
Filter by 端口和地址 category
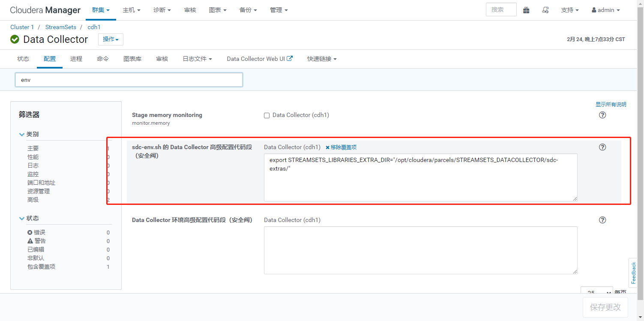click(x=41, y=183)
